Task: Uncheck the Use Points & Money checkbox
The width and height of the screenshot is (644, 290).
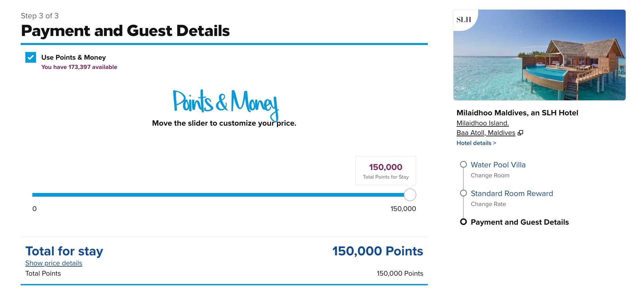Action: pos(30,57)
